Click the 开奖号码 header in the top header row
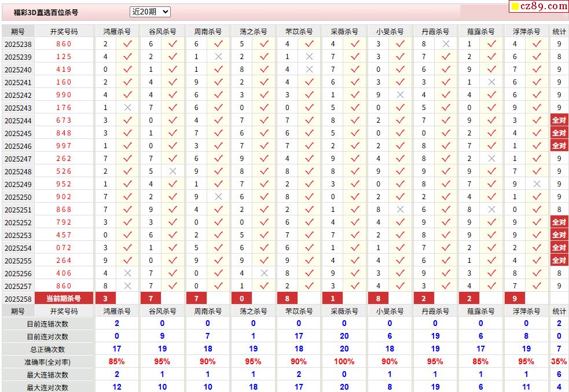 [64, 32]
